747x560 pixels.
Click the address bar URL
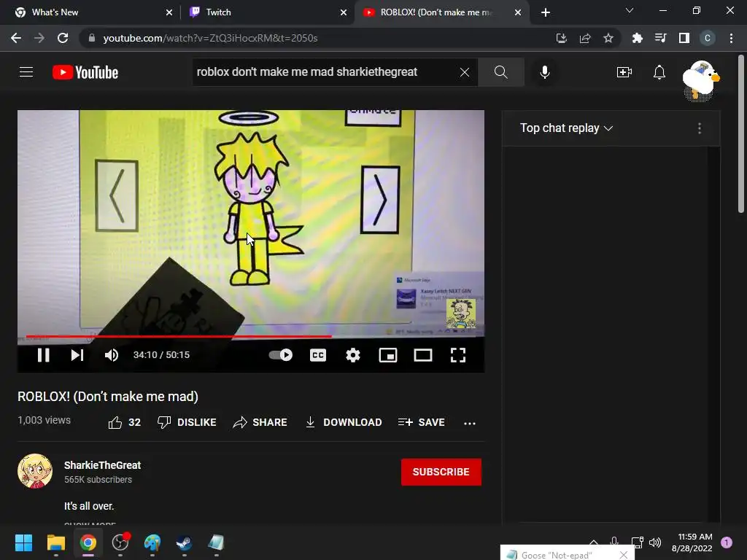click(210, 38)
